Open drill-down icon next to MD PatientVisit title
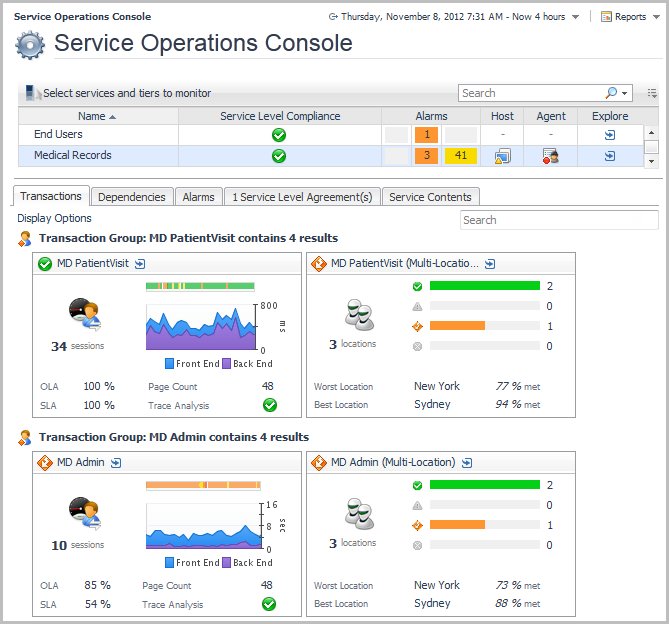Image resolution: width=669 pixels, height=624 pixels. 140,264
